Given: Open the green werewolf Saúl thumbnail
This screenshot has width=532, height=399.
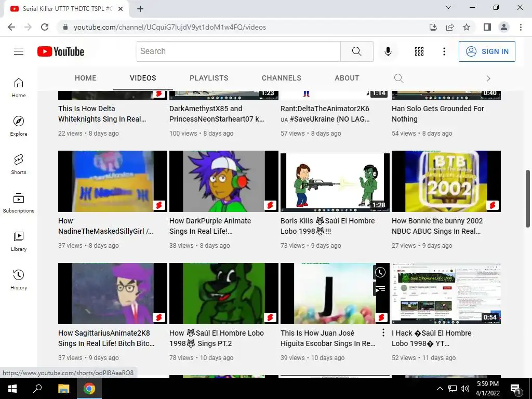Looking at the screenshot, I should (223, 294).
